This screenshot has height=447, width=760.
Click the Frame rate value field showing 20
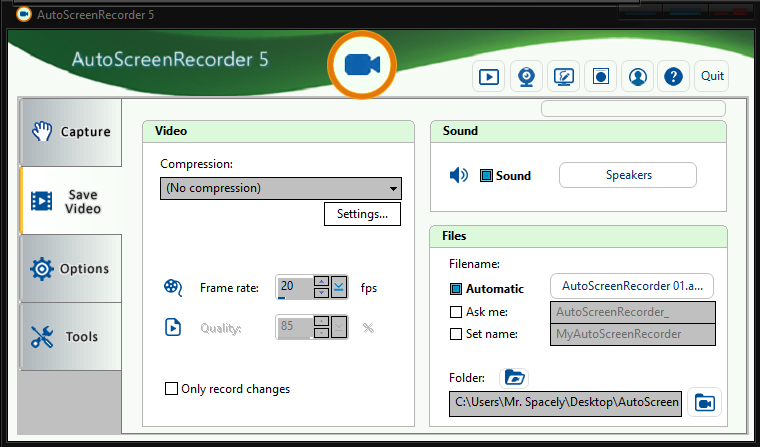click(x=295, y=287)
